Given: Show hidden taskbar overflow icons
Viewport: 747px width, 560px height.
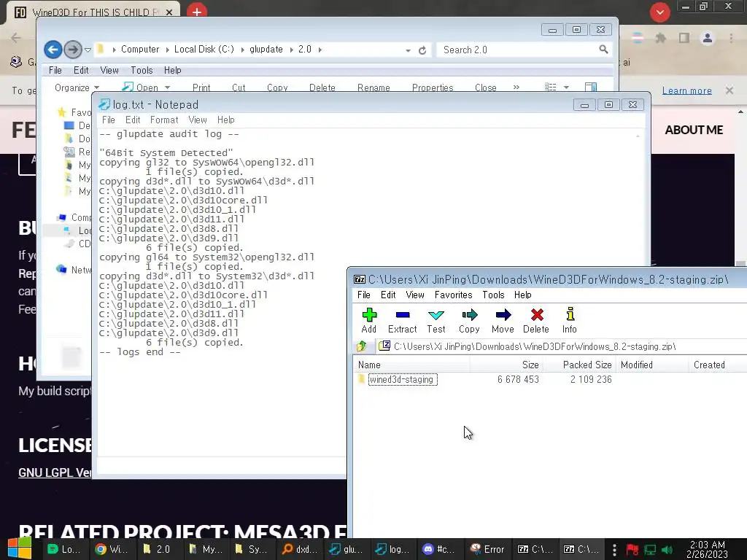Looking at the screenshot, I should tap(614, 550).
